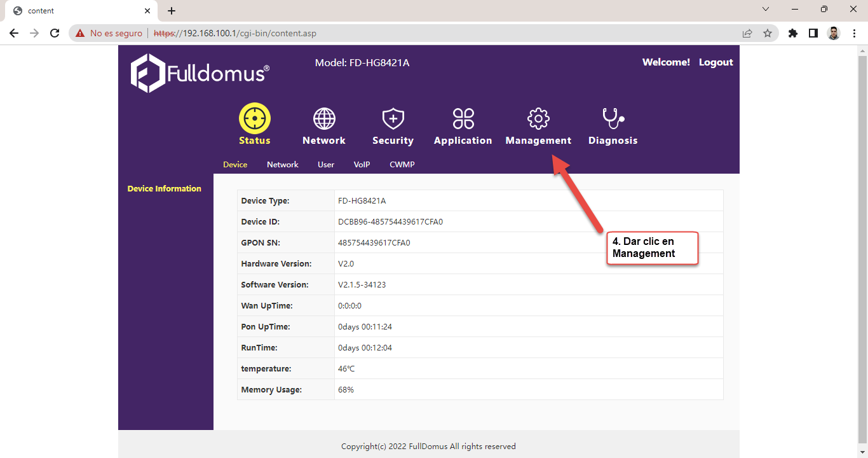Viewport: 868px width, 458px height.
Task: Open the Network globe icon
Action: 324,119
